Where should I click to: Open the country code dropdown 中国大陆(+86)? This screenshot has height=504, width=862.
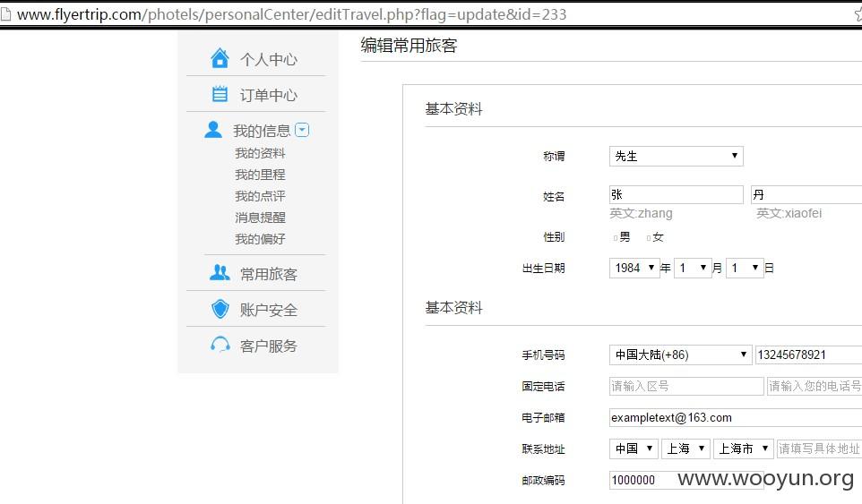pos(680,355)
